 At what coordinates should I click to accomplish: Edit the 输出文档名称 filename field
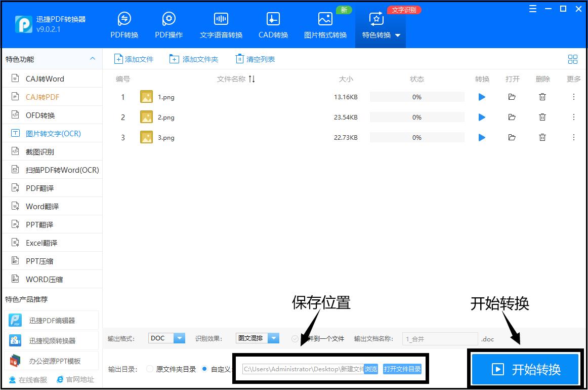tap(439, 338)
